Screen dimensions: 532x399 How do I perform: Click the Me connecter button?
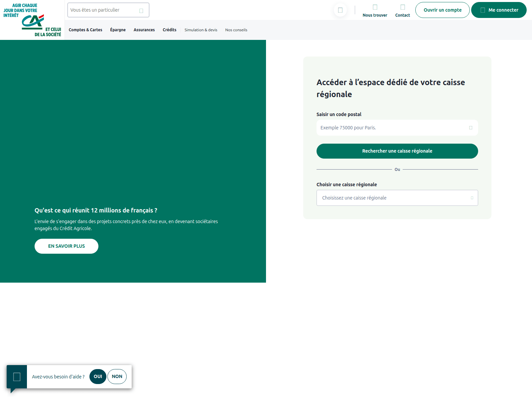click(499, 10)
